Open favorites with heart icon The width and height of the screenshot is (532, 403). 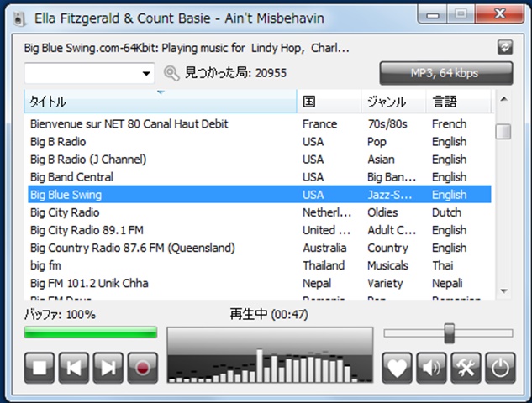pyautogui.click(x=398, y=368)
